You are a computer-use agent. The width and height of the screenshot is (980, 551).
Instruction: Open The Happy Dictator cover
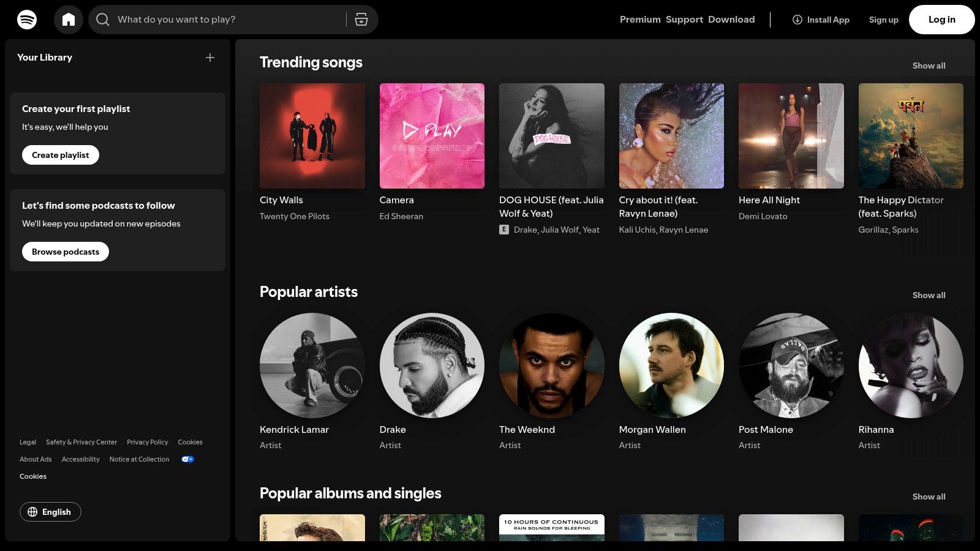911,136
